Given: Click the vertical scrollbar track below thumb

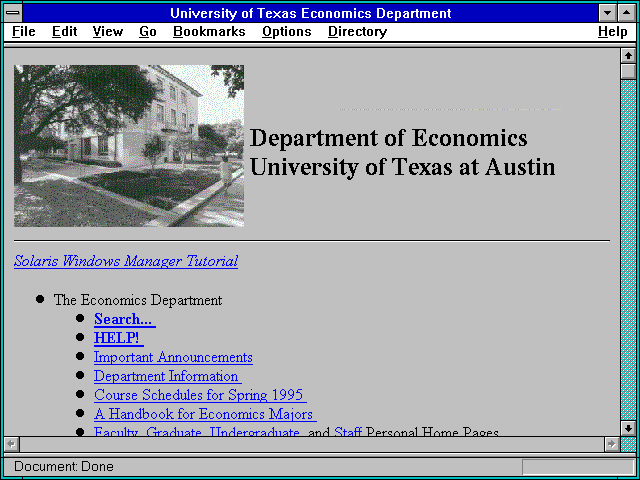Looking at the screenshot, I should click(628, 250).
